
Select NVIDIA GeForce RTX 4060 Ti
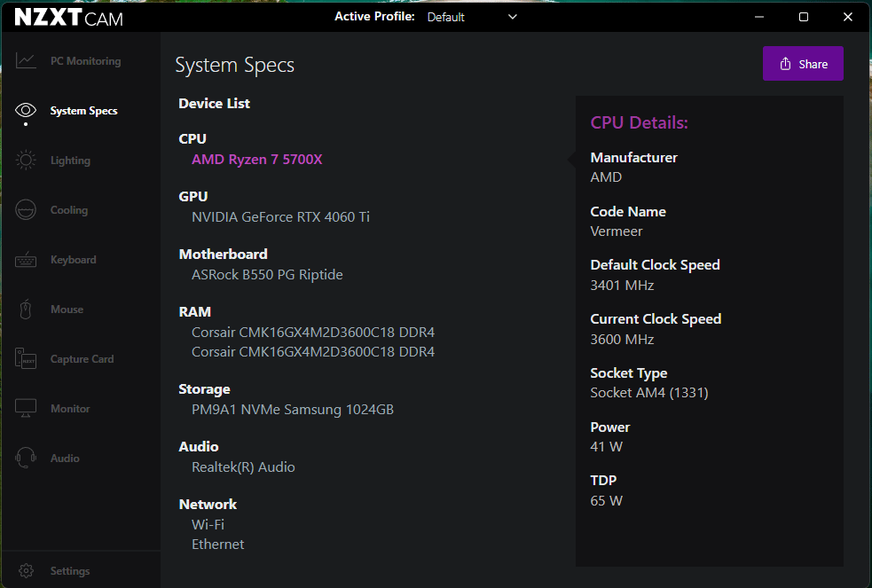[x=281, y=216]
